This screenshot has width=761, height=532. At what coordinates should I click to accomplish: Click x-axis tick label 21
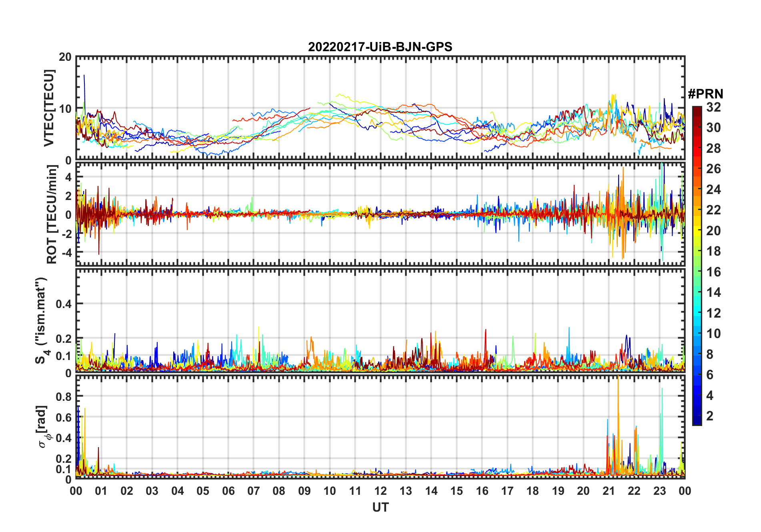pyautogui.click(x=609, y=491)
